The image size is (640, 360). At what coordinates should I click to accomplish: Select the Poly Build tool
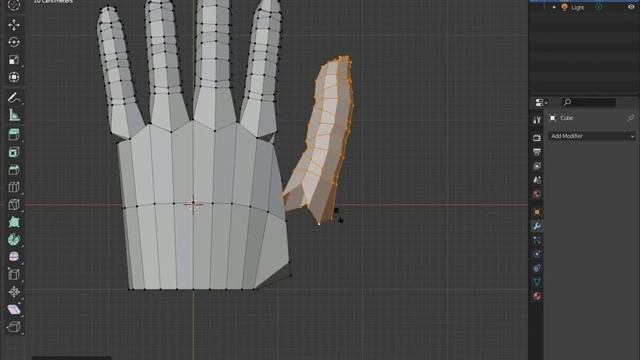pyautogui.click(x=14, y=222)
